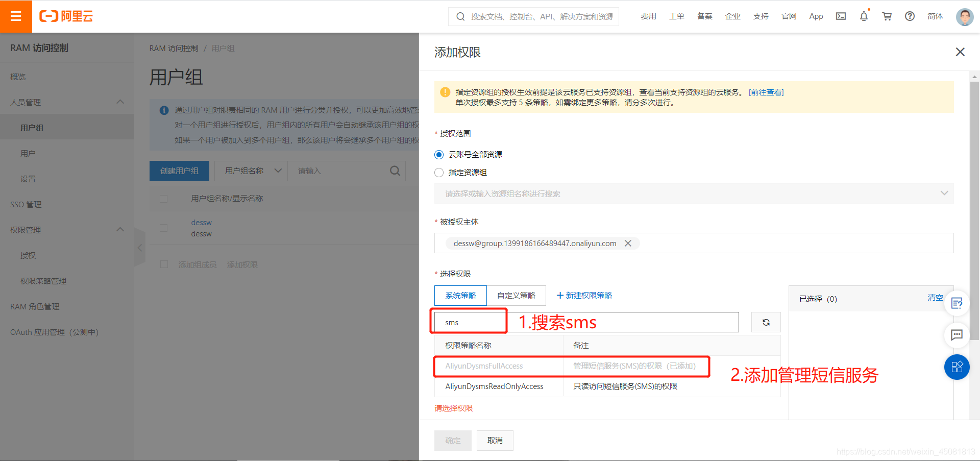Viewport: 980px width, 461px height.
Task: Click the 取消 cancel button
Action: (x=495, y=441)
